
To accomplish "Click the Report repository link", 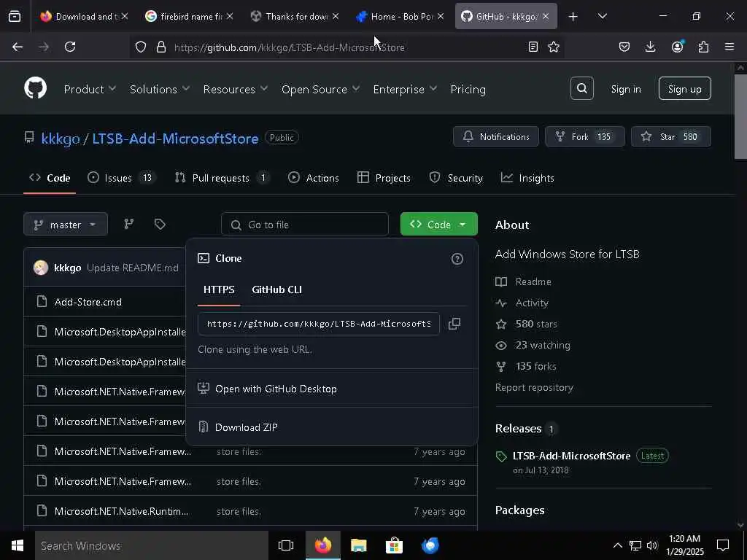I will point(534,388).
